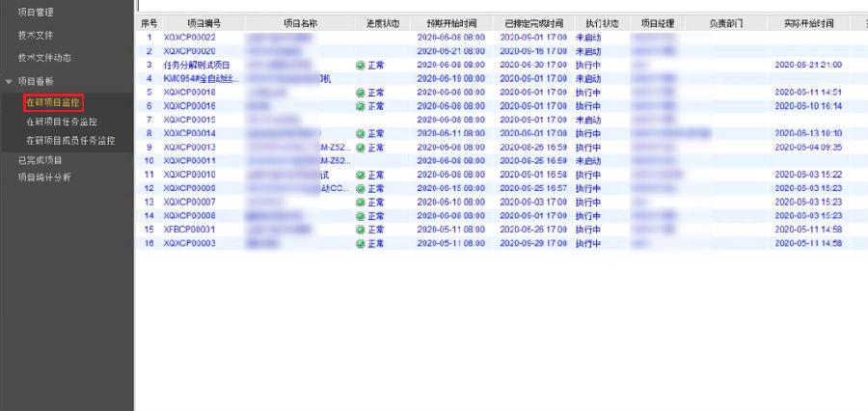The image size is (868, 411).
Task: Open 在研项目任务监控 tree item
Action: (62, 122)
